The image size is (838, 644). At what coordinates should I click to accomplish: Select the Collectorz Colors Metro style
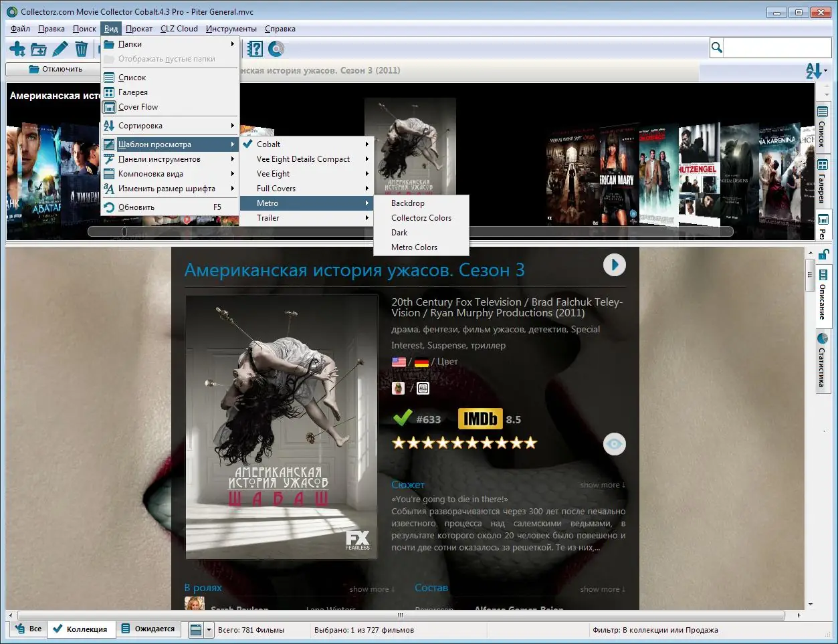421,218
